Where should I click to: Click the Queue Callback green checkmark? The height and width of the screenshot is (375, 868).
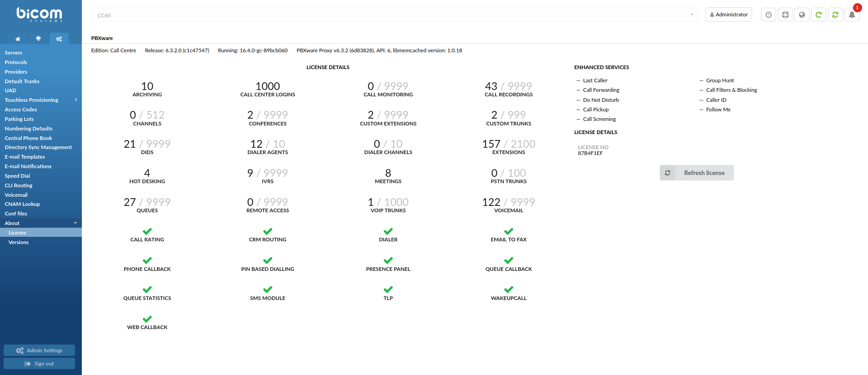[x=509, y=260]
